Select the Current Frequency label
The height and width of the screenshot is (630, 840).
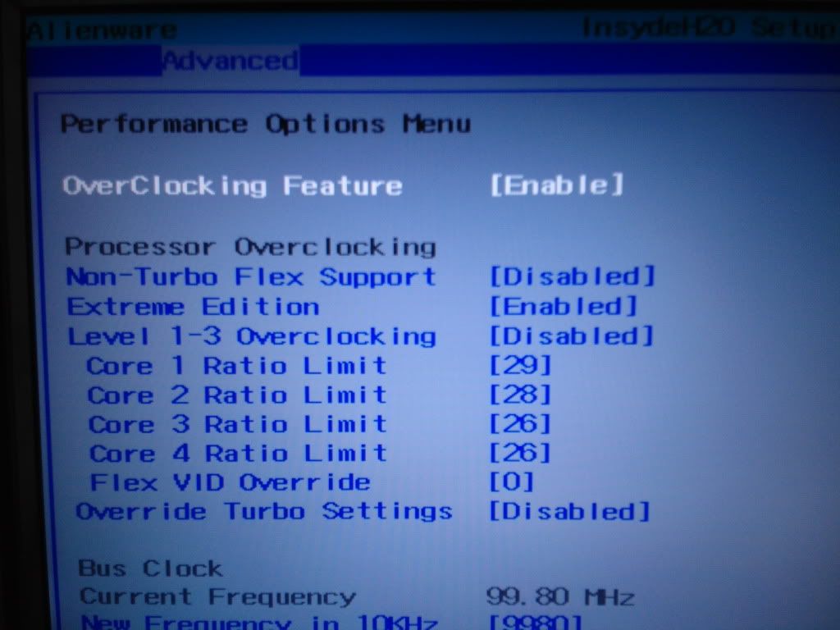click(217, 596)
